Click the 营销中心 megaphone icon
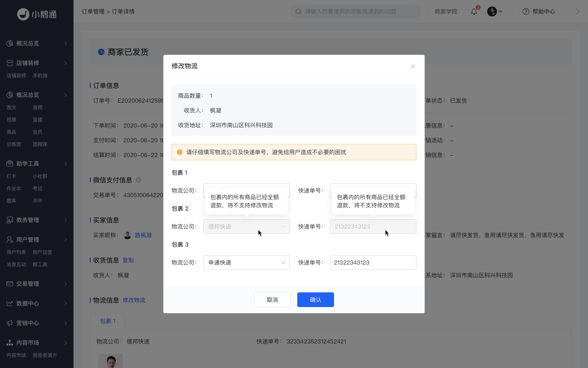 pyautogui.click(x=10, y=323)
